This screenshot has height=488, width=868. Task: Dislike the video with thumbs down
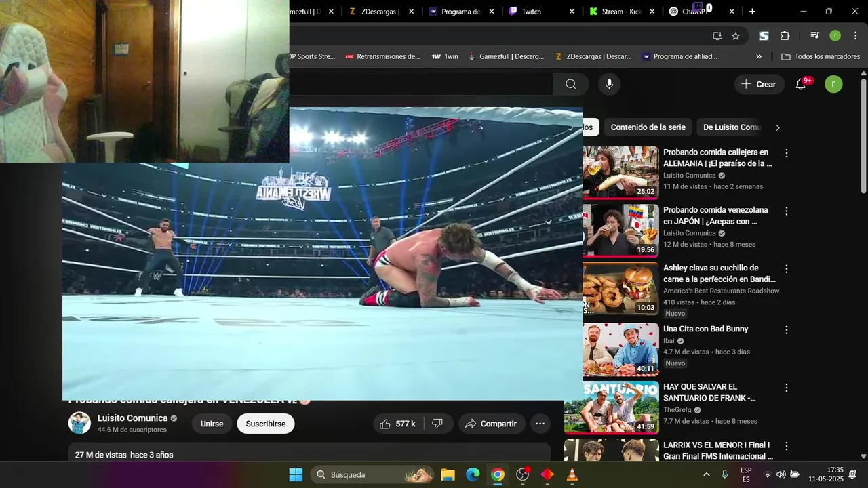(x=438, y=424)
